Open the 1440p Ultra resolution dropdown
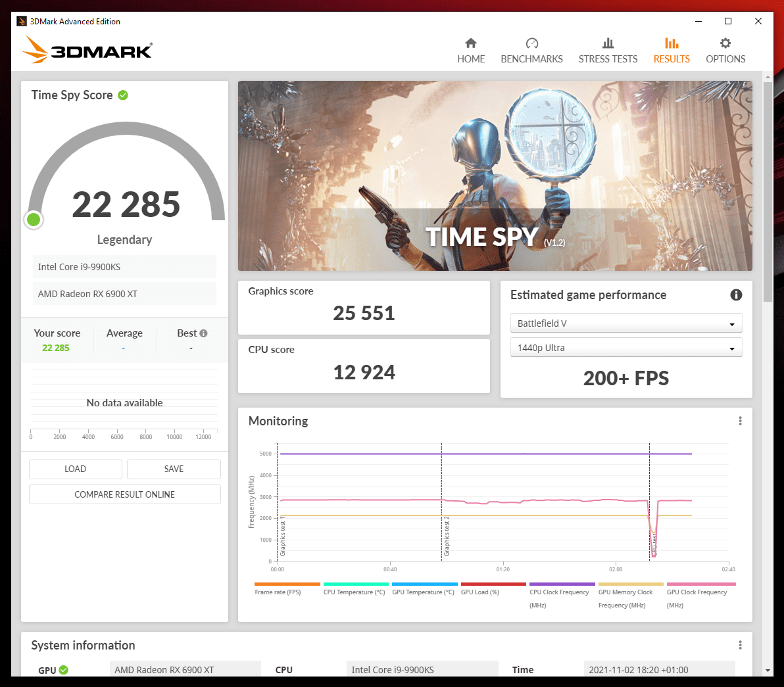Image resolution: width=784 pixels, height=687 pixels. pyautogui.click(x=626, y=348)
